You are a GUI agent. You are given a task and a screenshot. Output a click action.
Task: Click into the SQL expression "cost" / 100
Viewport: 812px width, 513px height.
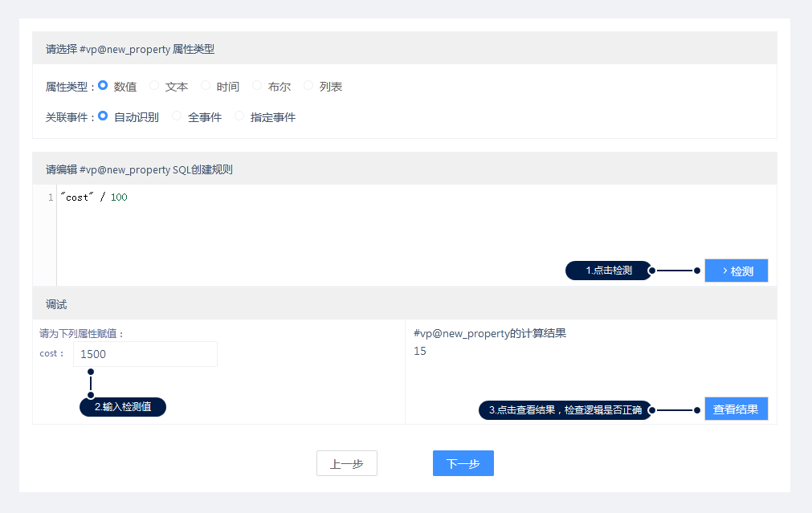(x=93, y=197)
